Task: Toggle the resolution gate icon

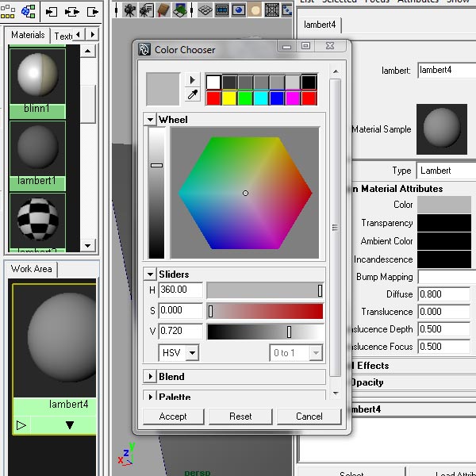Action: 239,10
